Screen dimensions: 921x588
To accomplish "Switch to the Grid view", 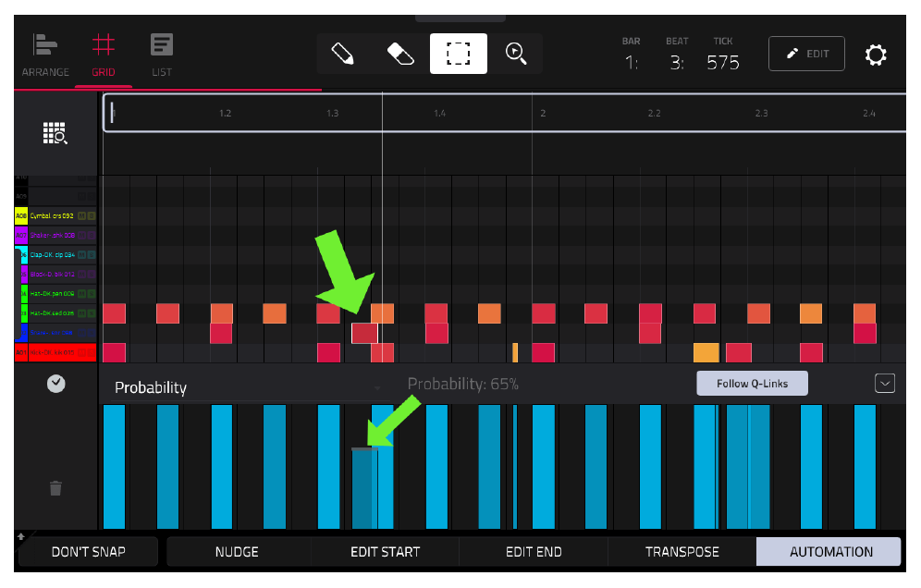I will coord(104,55).
